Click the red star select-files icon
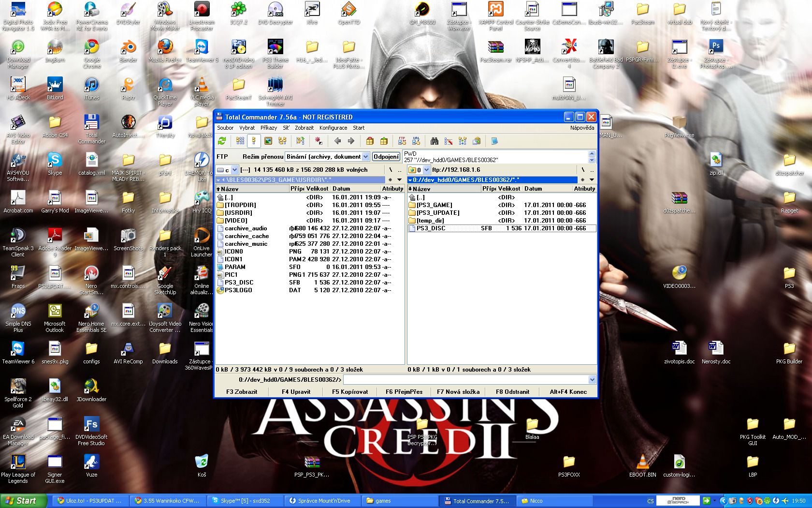The height and width of the screenshot is (508, 812). 319,141
